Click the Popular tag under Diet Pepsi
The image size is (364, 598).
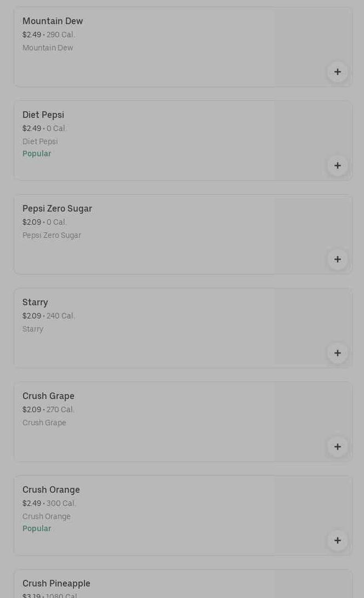37,154
